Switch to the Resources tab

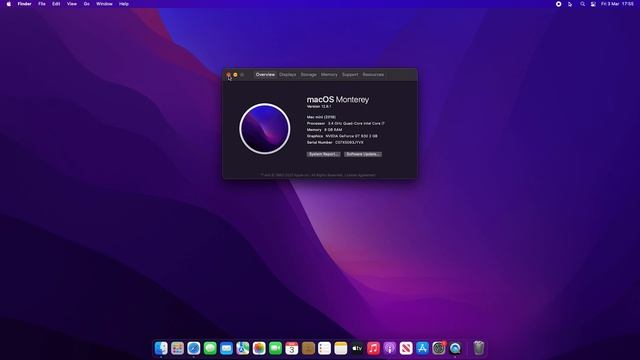pyautogui.click(x=373, y=75)
